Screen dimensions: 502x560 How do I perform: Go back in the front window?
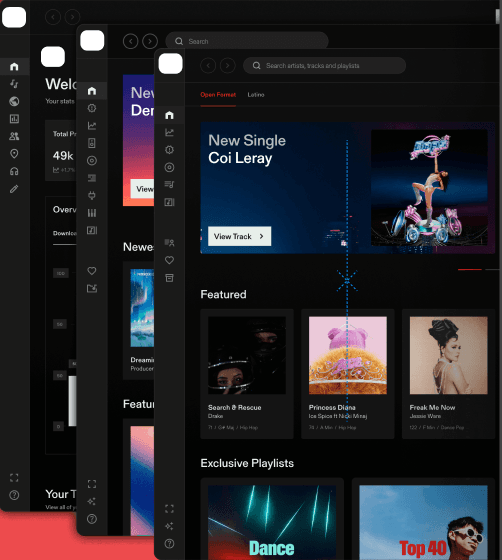coord(208,66)
